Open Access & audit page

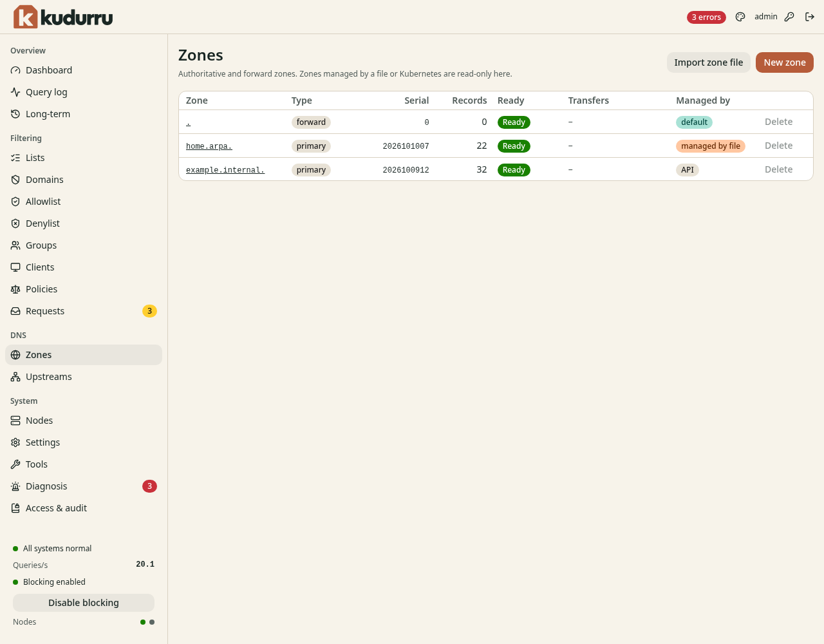click(84, 508)
